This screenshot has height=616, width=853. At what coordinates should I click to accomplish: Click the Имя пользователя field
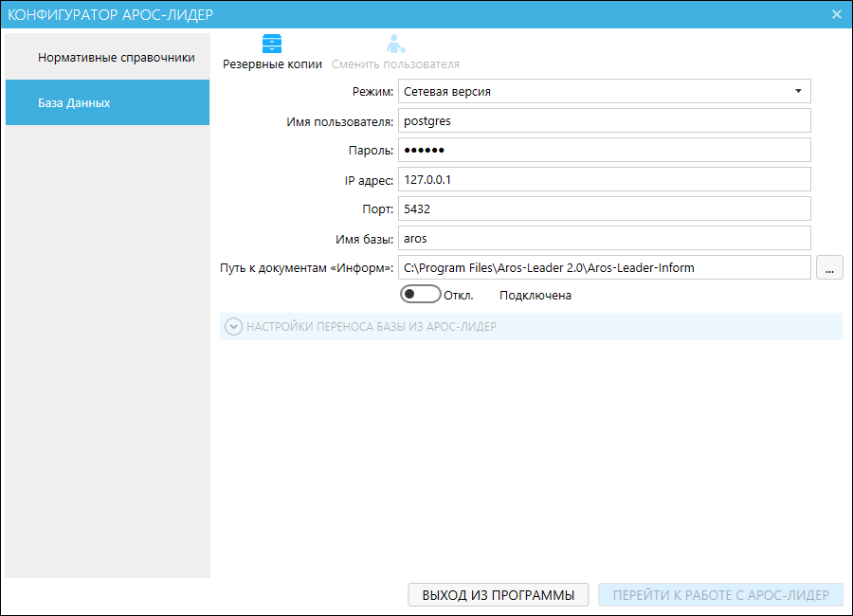tap(605, 120)
